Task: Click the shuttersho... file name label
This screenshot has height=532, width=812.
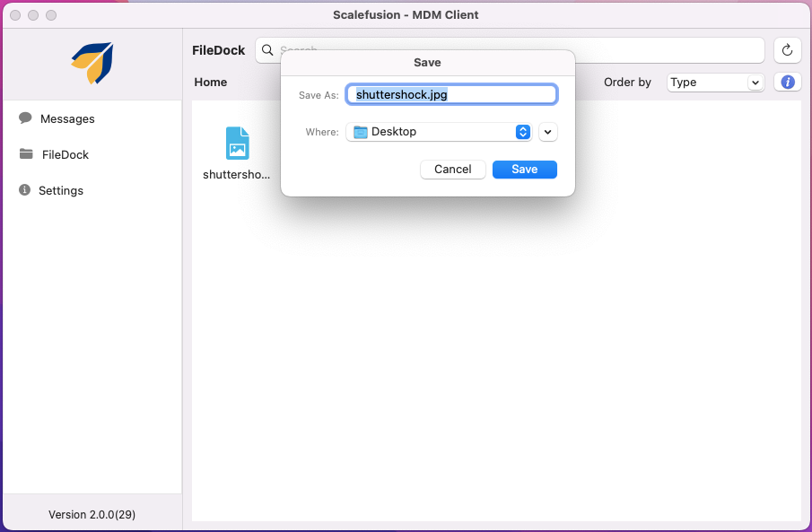Action: tap(236, 175)
